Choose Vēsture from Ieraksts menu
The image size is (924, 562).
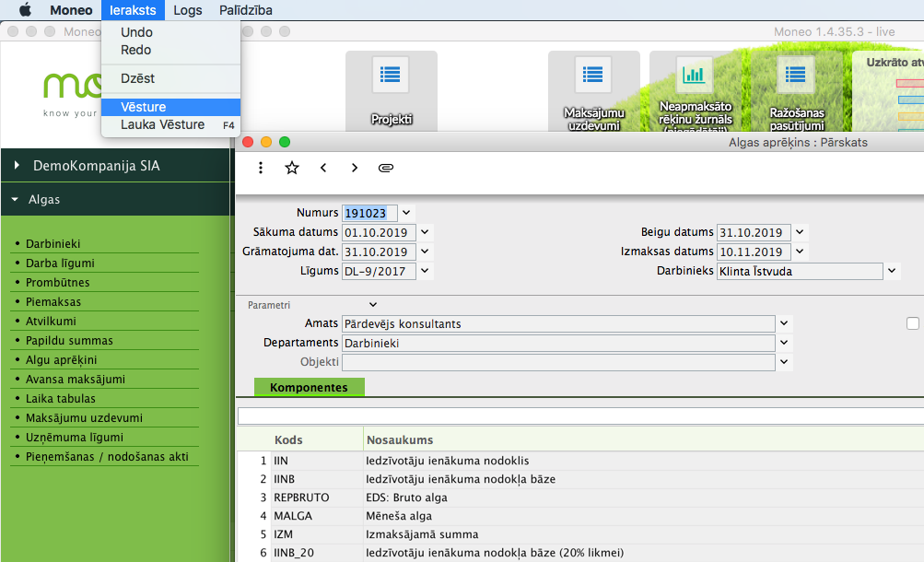point(171,107)
